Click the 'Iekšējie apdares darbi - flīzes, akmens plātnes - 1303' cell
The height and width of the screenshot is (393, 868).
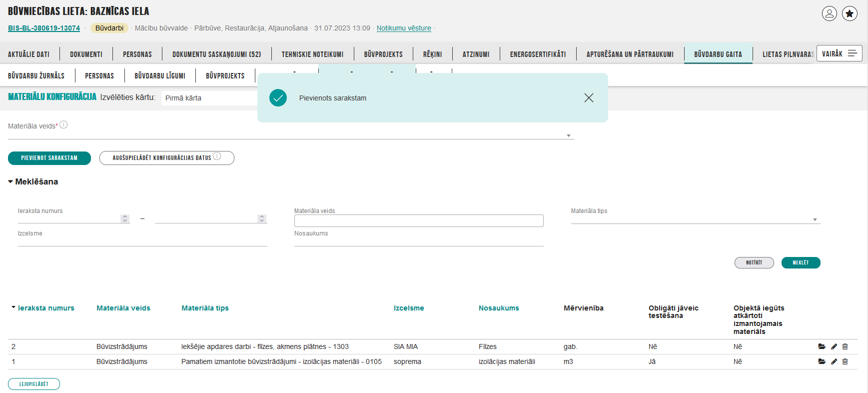(x=265, y=346)
